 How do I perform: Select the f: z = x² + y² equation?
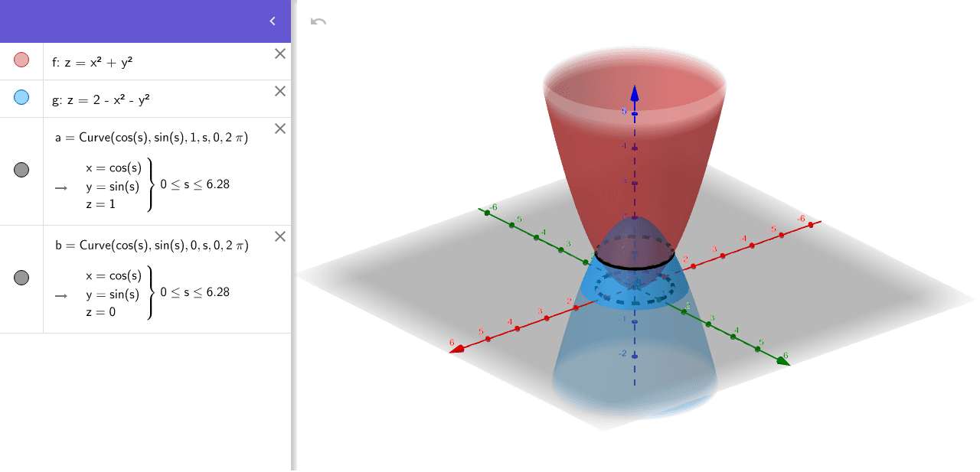pyautogui.click(x=92, y=63)
